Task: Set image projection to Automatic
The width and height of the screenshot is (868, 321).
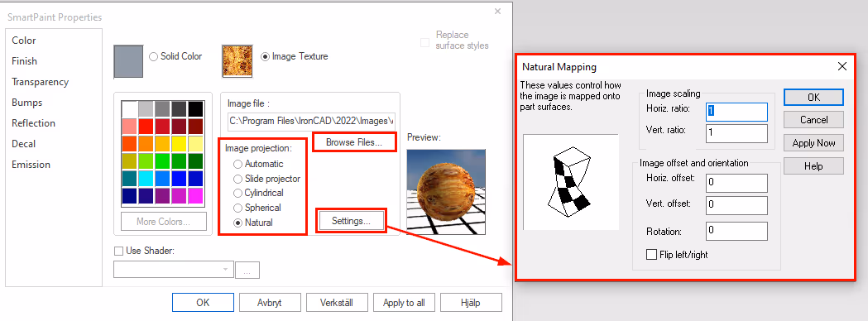Action: pyautogui.click(x=238, y=164)
